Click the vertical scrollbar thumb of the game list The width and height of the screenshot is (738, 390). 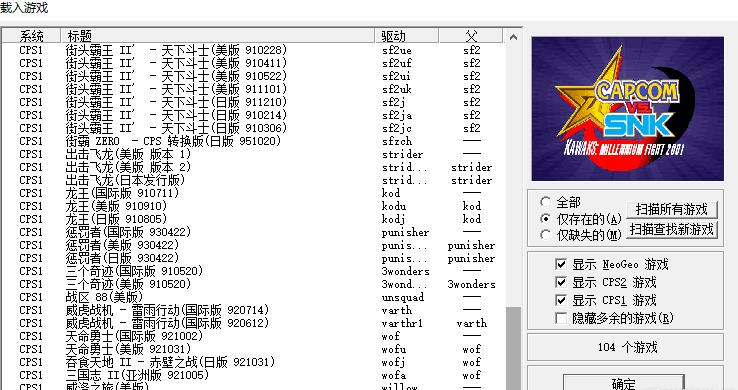click(x=513, y=349)
